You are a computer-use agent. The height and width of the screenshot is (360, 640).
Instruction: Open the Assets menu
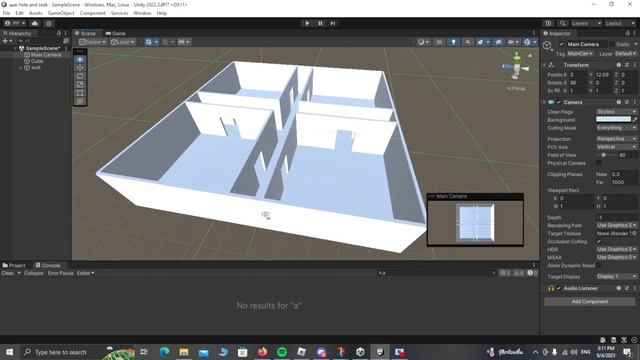(x=36, y=13)
